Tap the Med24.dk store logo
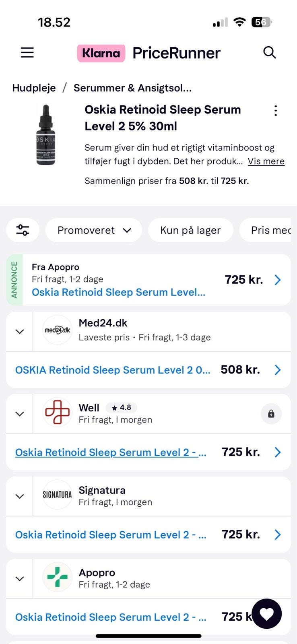The width and height of the screenshot is (297, 644). [57, 330]
